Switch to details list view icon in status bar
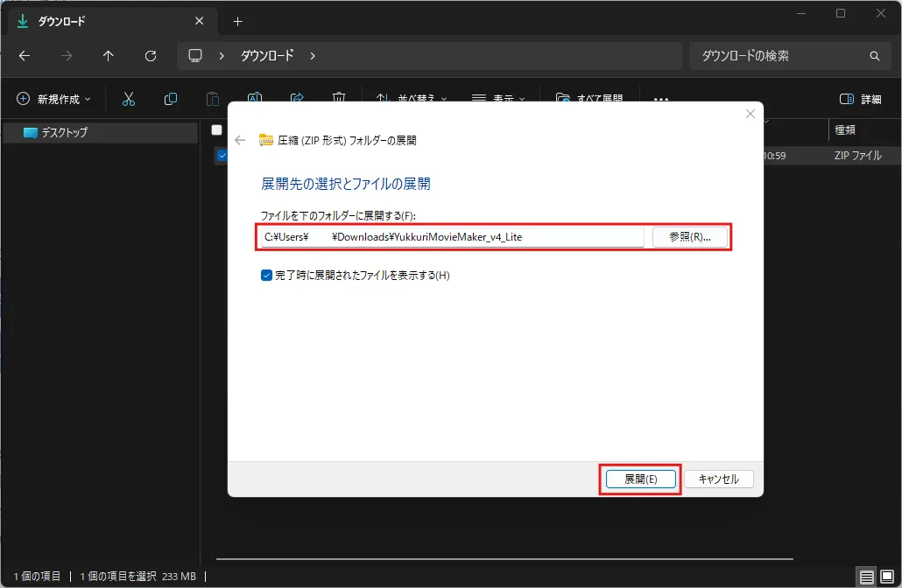 tap(866, 576)
